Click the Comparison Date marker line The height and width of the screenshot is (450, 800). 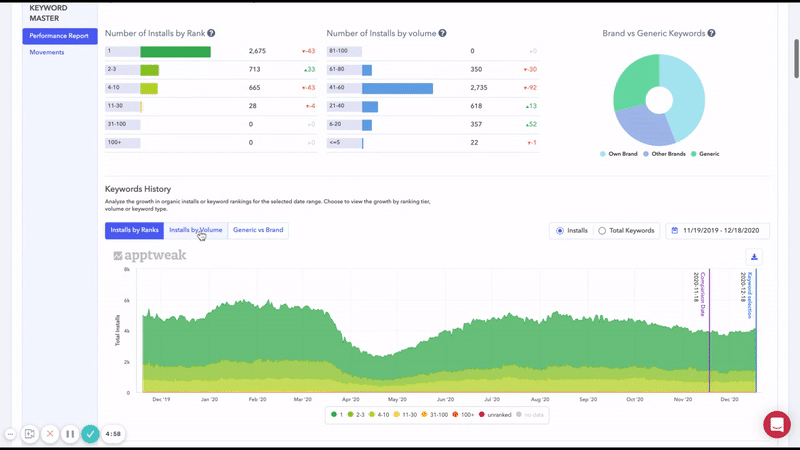(709, 331)
